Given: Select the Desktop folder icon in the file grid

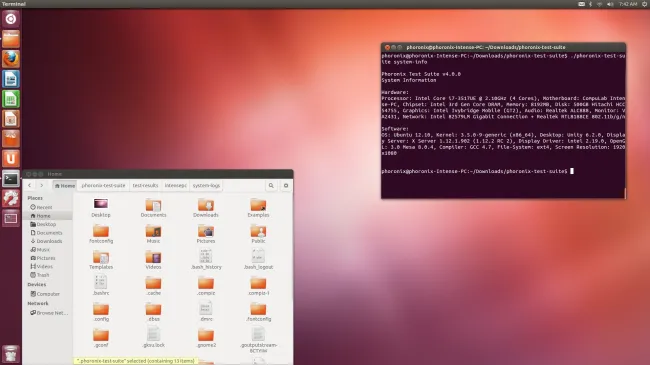Looking at the screenshot, I should click(101, 208).
